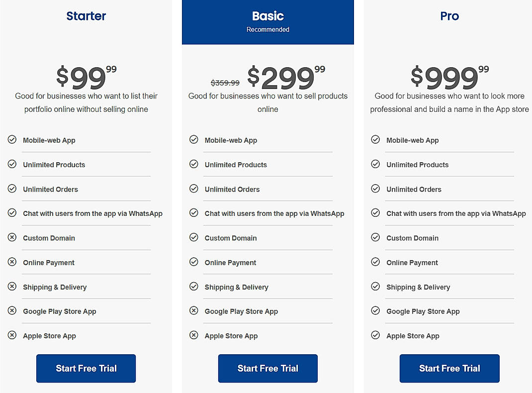Click Start Free Trial under the Starter plan
The image size is (532, 393).
click(86, 368)
